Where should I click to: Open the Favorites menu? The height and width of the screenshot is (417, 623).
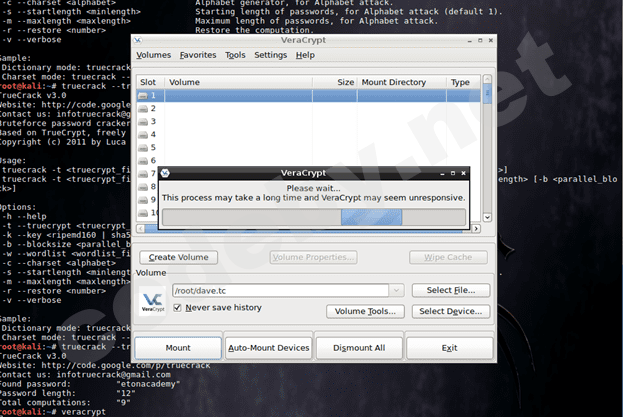tap(198, 55)
